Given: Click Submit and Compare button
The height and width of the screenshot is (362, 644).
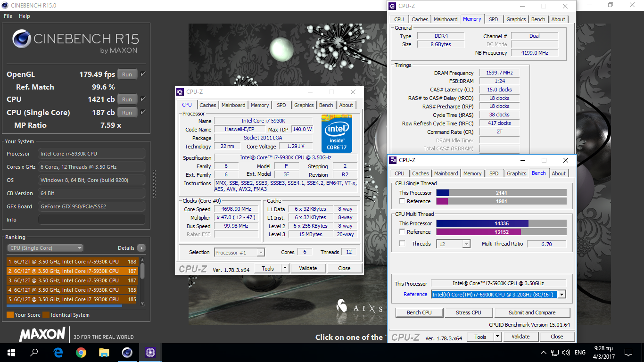Looking at the screenshot, I should click(532, 313).
